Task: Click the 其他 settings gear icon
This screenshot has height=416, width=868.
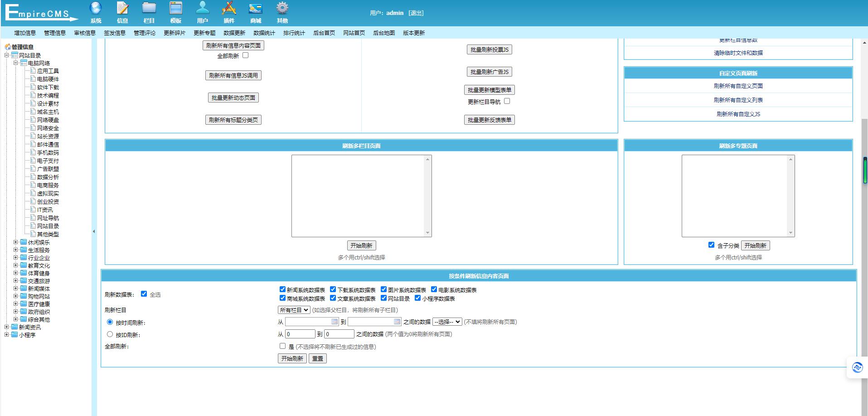Action: tap(282, 11)
